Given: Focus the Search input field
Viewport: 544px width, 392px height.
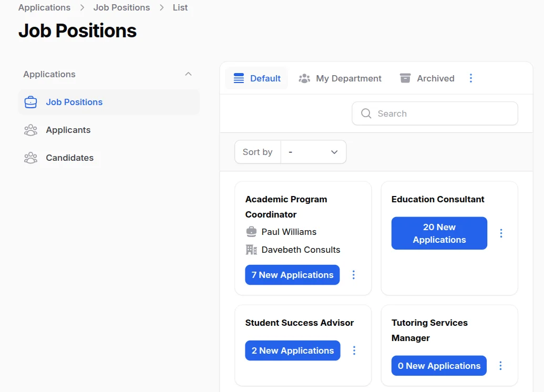Looking at the screenshot, I should (x=435, y=114).
